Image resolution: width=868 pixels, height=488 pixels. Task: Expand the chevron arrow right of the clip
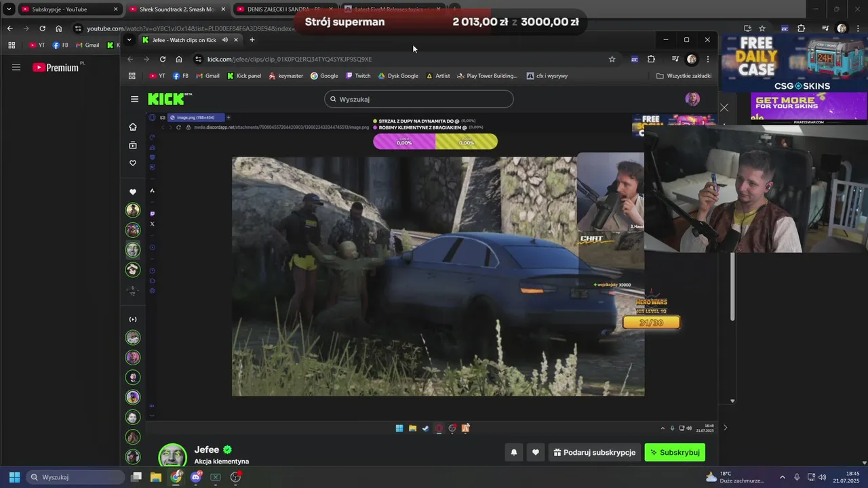click(x=725, y=428)
